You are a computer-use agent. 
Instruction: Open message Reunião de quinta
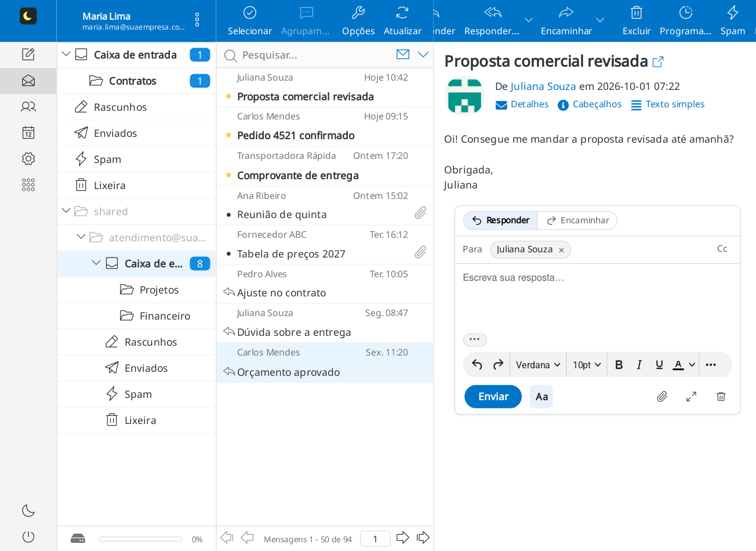(325, 206)
